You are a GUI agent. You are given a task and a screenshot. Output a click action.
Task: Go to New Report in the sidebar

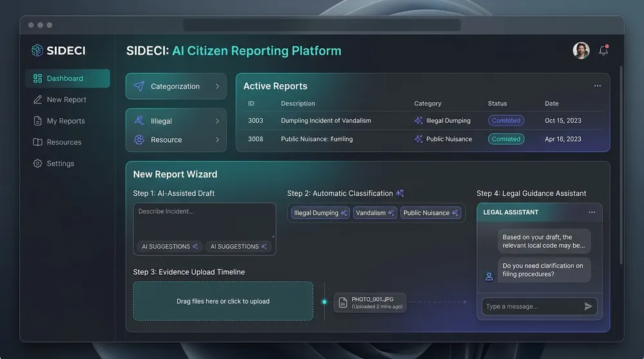[x=68, y=100]
